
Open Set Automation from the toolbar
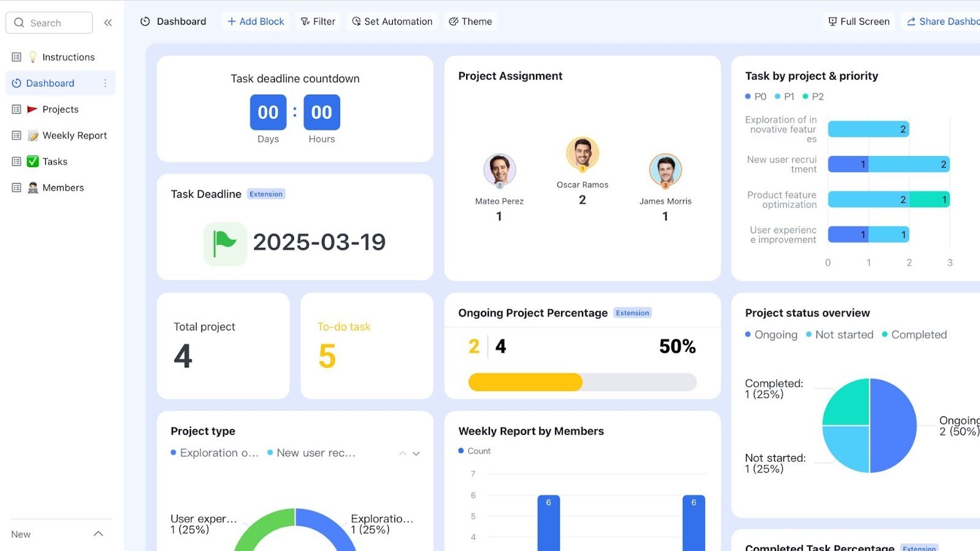(392, 21)
